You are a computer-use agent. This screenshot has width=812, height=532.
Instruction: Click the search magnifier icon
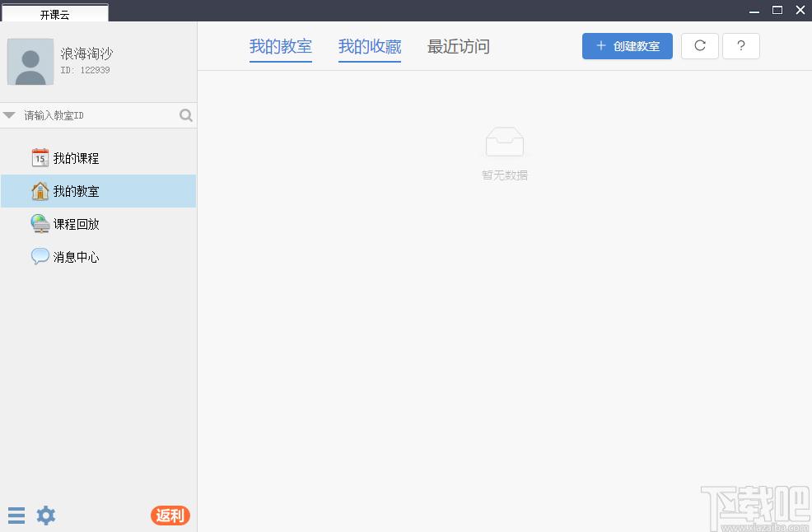[x=186, y=115]
